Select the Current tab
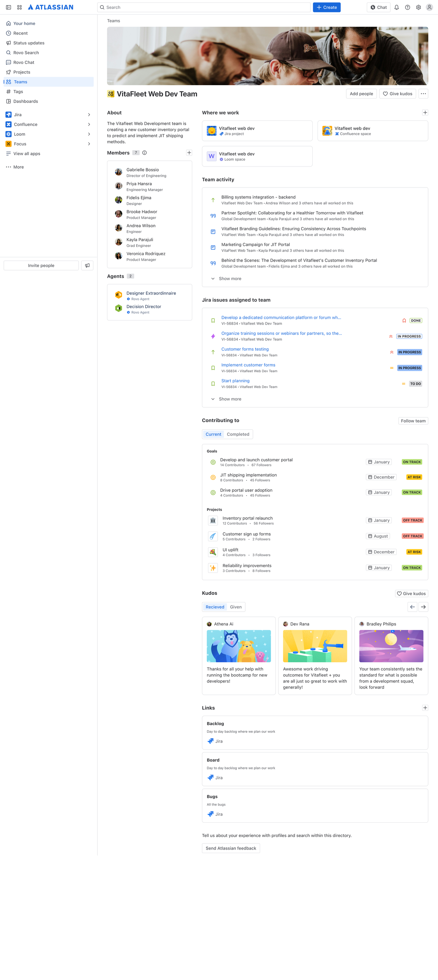The width and height of the screenshot is (438, 980). tap(213, 434)
